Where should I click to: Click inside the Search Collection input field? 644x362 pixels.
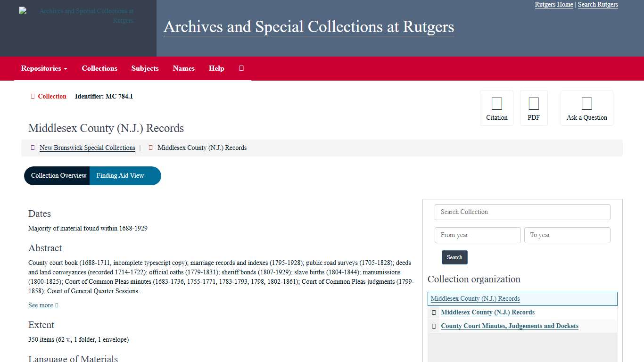522,212
